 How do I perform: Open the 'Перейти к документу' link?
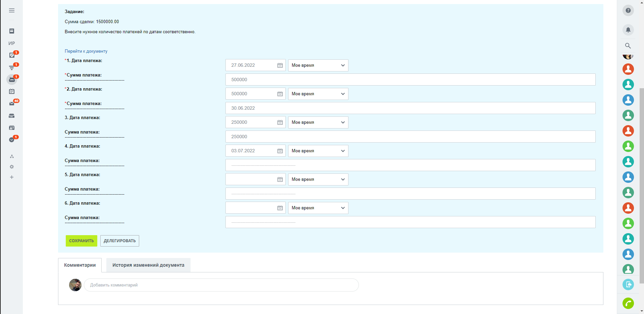coord(86,51)
